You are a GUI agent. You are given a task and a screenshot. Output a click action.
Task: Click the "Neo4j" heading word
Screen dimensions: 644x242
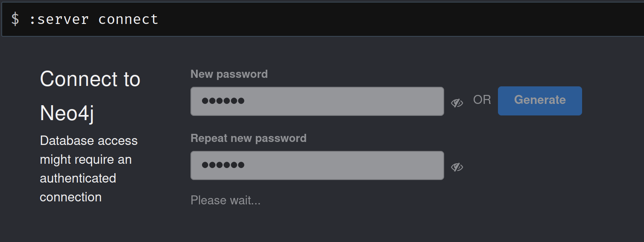pyautogui.click(x=67, y=113)
